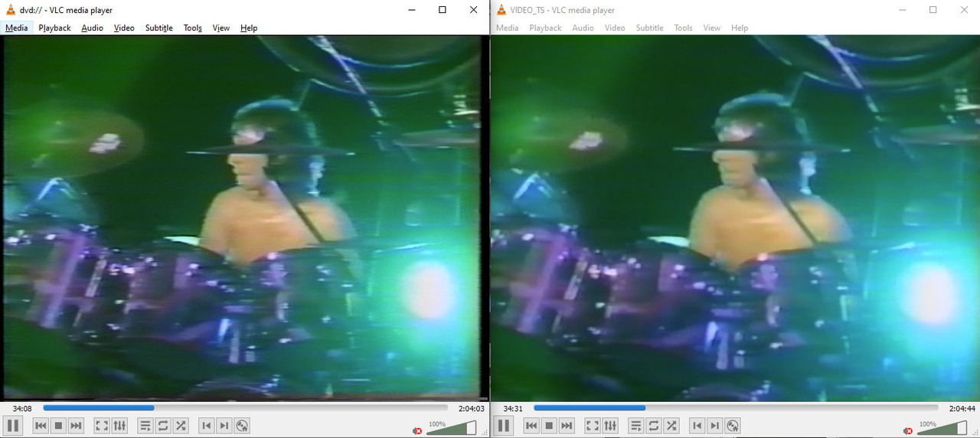Open View menu in VIDEO_TS window
This screenshot has height=438, width=980.
coord(712,28)
